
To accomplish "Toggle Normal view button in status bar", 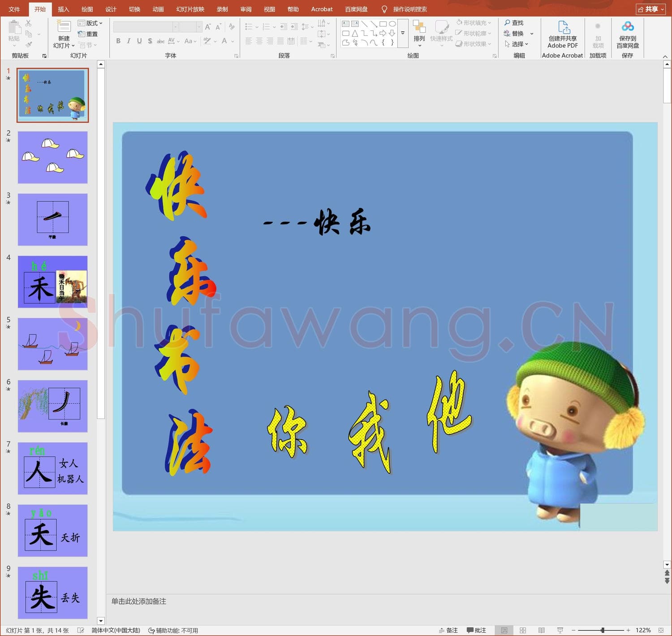I will [x=504, y=630].
